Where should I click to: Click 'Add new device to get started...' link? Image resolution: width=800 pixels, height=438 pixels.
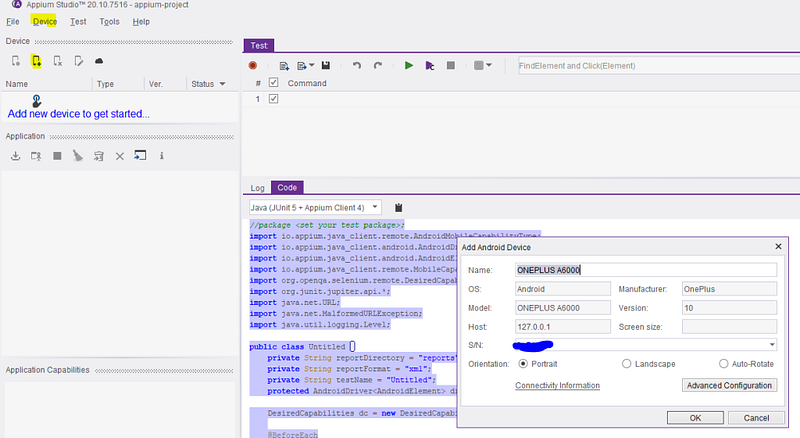click(x=79, y=114)
